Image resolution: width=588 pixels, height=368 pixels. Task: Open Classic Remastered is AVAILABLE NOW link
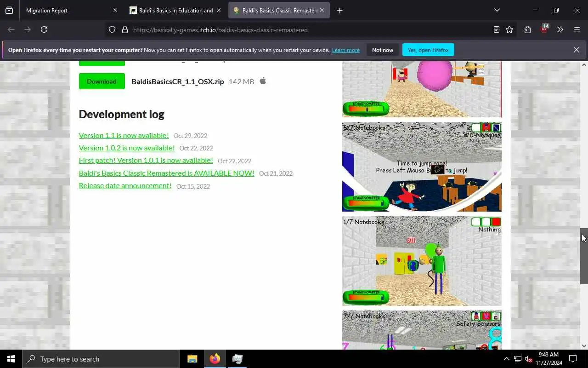coord(167,173)
